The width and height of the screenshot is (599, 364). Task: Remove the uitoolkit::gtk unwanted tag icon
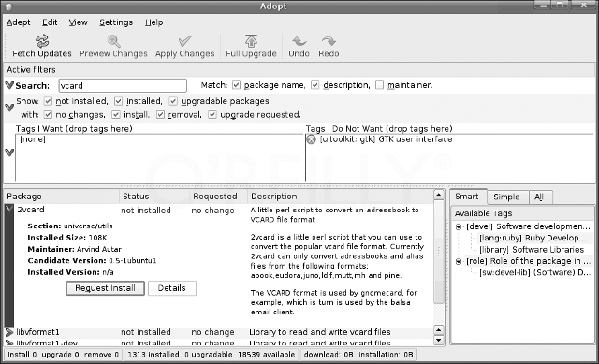pyautogui.click(x=312, y=139)
